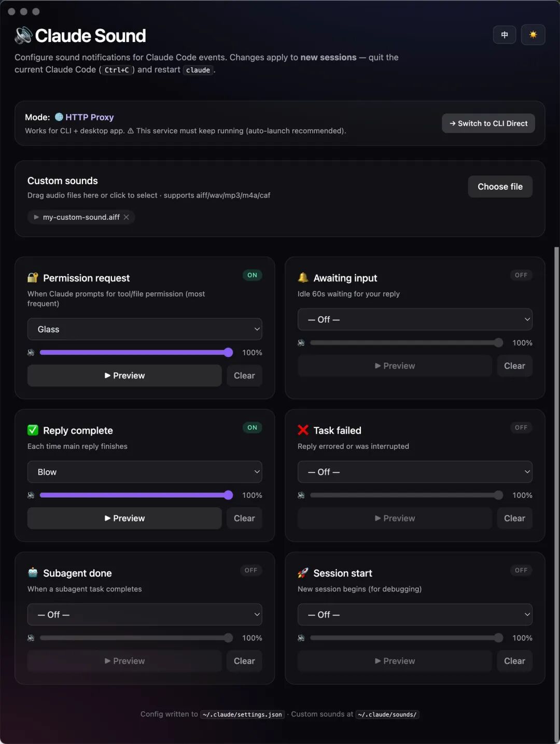Click the Subagent done volume slider
The image size is (560, 744).
click(136, 638)
